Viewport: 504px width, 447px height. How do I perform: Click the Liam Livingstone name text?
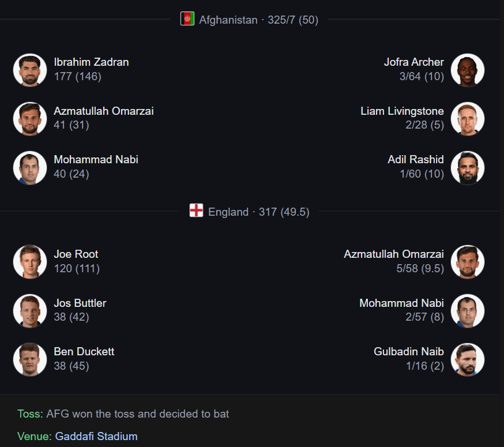[402, 111]
